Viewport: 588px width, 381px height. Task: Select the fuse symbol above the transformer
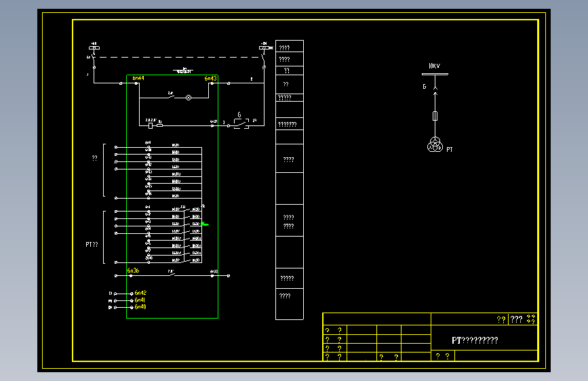pyautogui.click(x=435, y=116)
